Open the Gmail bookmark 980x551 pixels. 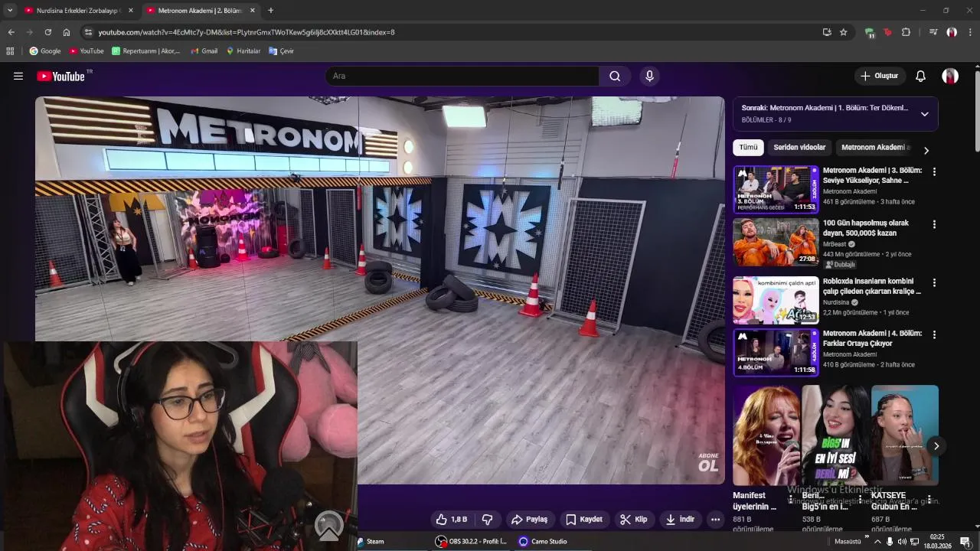click(x=204, y=51)
